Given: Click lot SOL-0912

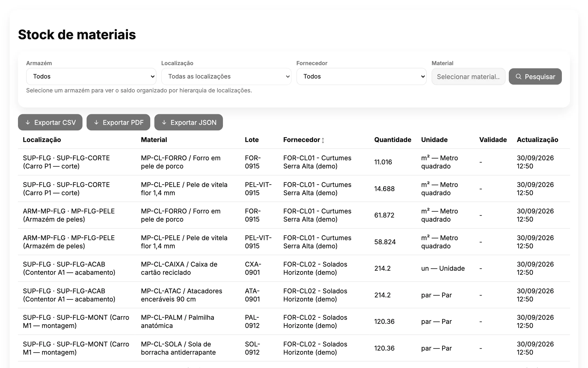Looking at the screenshot, I should tap(252, 348).
